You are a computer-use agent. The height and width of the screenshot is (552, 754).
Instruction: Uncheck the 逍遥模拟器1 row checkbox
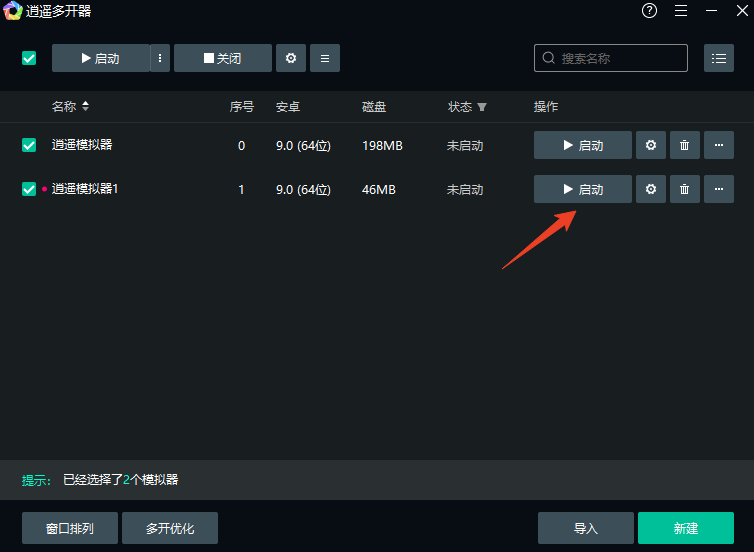[29, 189]
